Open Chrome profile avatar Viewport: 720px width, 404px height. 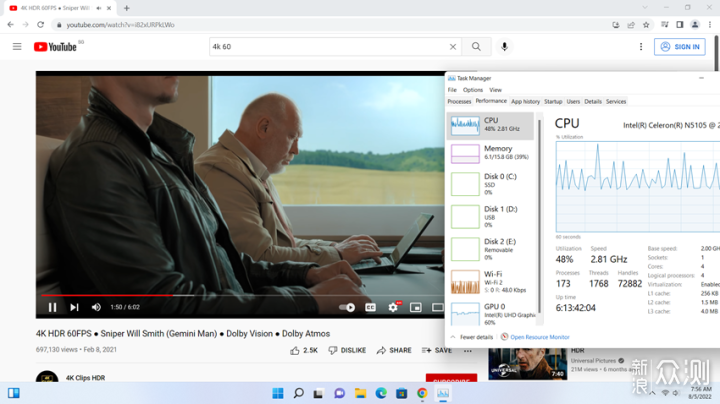(695, 25)
